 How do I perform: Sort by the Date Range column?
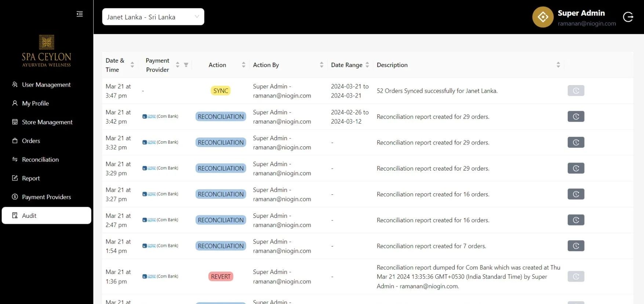click(367, 65)
